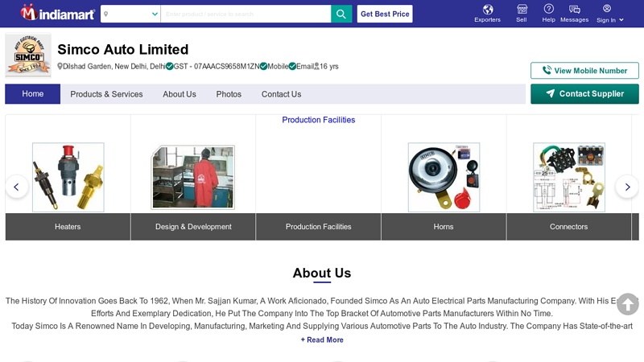
Task: Click next arrow on product carousel
Action: pyautogui.click(x=627, y=187)
